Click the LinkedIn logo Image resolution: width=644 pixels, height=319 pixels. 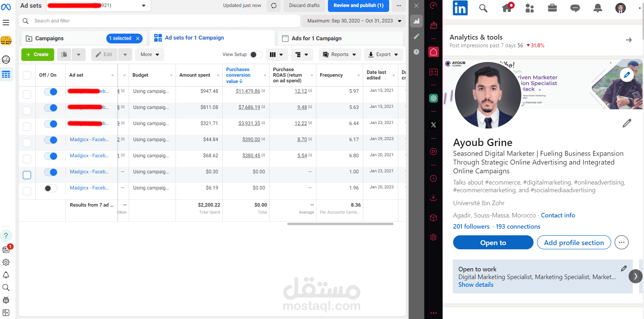(460, 8)
